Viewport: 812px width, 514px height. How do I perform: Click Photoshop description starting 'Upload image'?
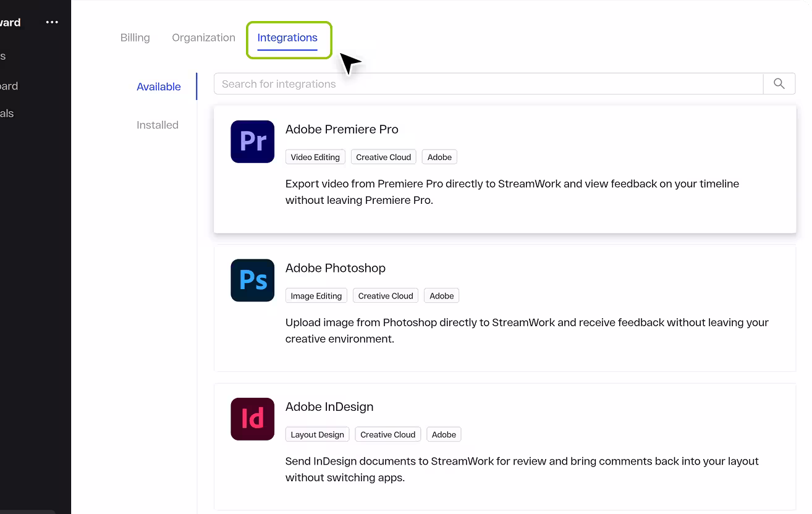[527, 331]
